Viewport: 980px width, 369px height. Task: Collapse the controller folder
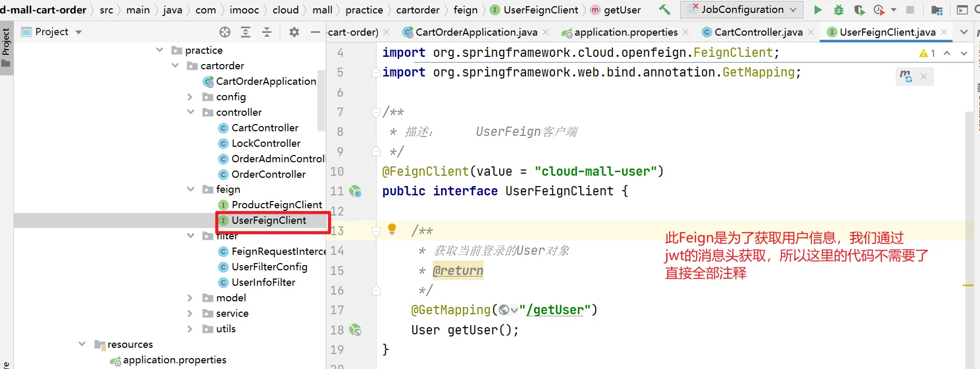coord(191,112)
